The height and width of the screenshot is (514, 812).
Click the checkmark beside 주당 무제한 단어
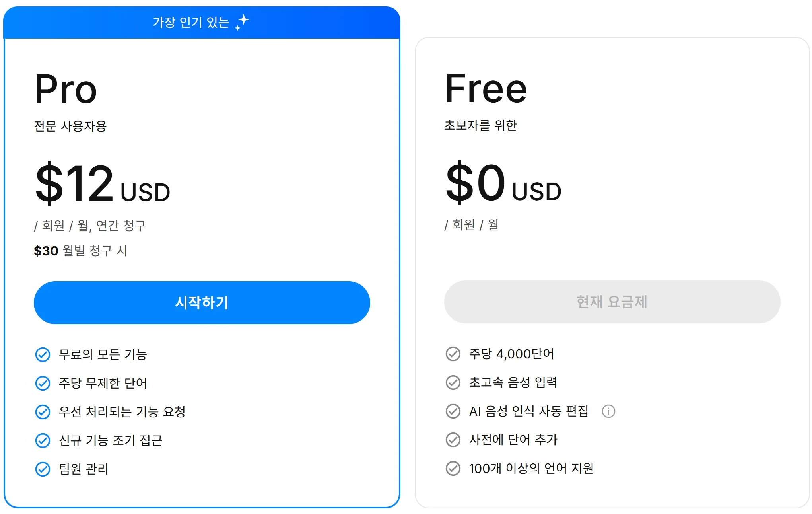coord(43,383)
